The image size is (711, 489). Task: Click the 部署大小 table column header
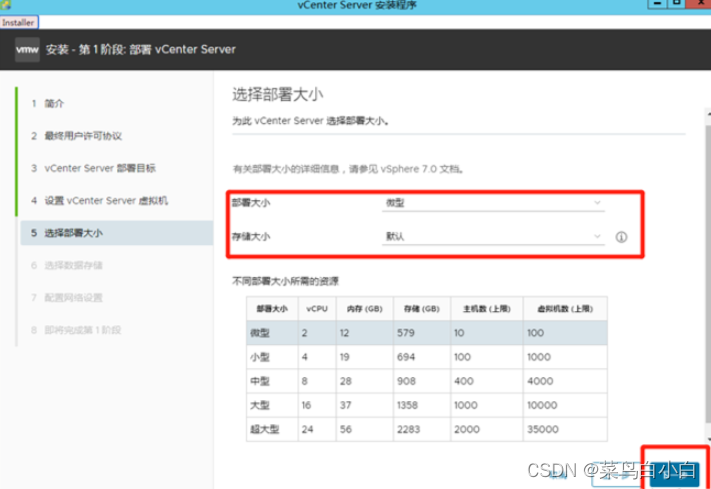(272, 309)
